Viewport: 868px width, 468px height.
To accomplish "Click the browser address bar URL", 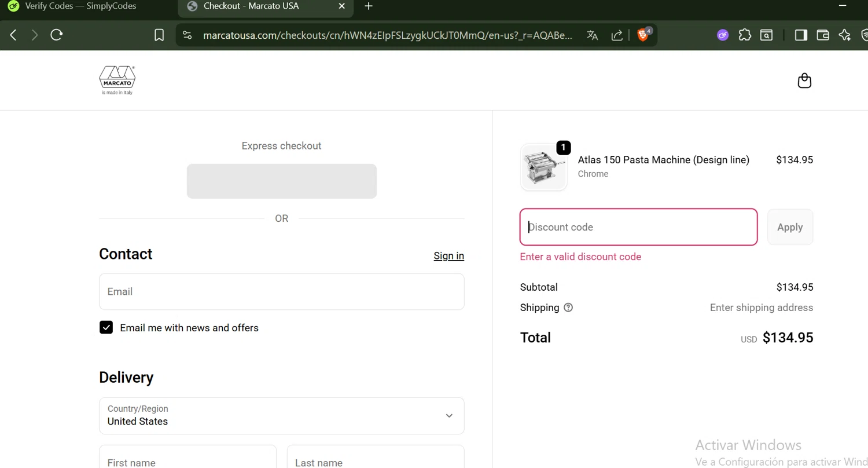I will [x=388, y=35].
